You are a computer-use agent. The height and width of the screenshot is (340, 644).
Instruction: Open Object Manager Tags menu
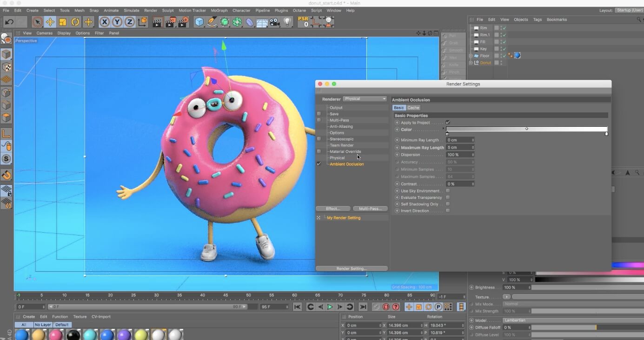pos(538,20)
